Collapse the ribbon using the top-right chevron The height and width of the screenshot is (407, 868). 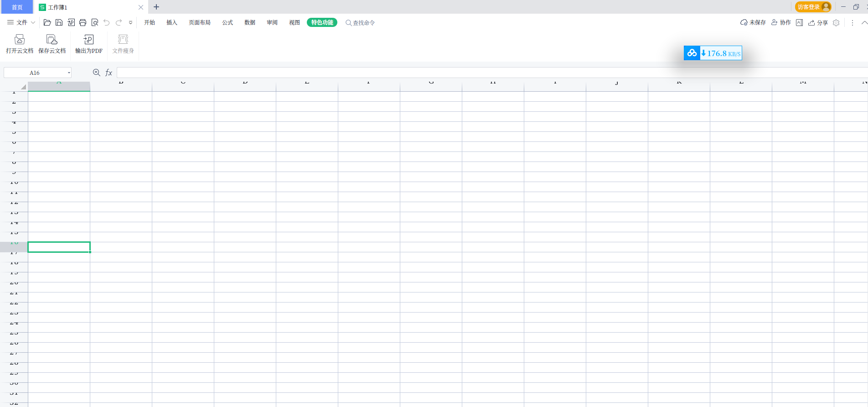click(x=864, y=22)
